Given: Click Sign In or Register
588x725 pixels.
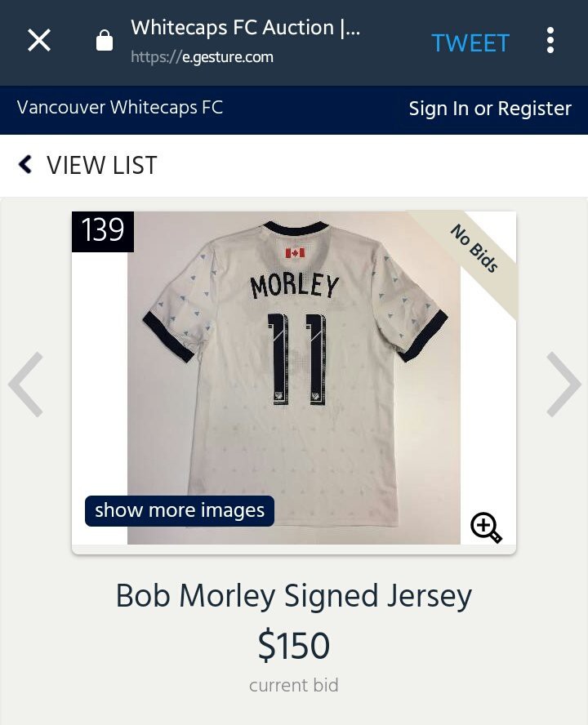Looking at the screenshot, I should click(490, 109).
